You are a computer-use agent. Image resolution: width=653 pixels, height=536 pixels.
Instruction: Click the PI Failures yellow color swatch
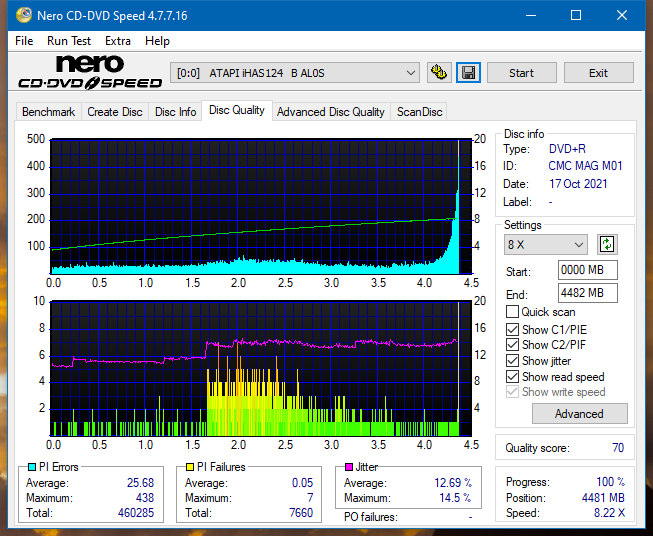click(x=190, y=467)
